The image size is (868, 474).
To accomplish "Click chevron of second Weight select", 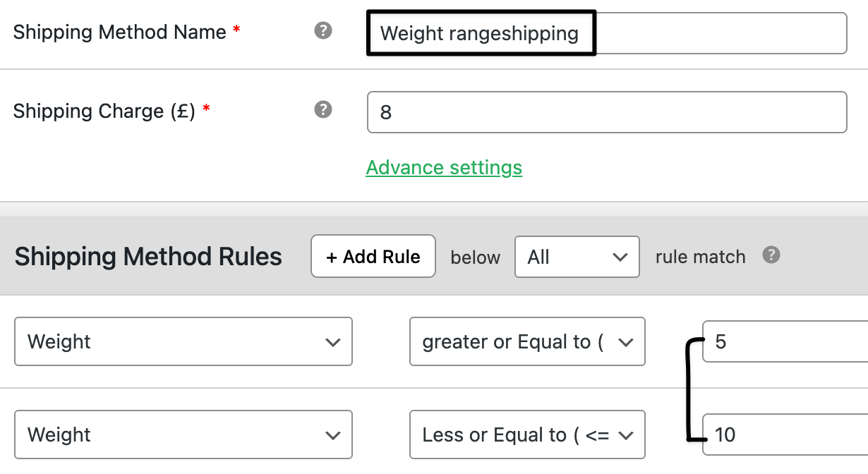I will tap(333, 435).
